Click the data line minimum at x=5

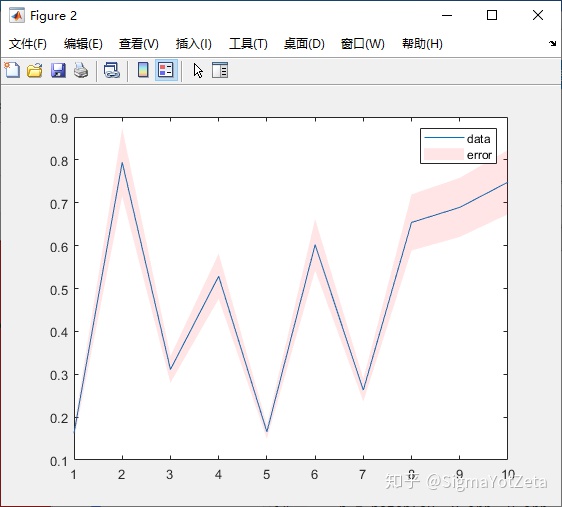(x=267, y=431)
